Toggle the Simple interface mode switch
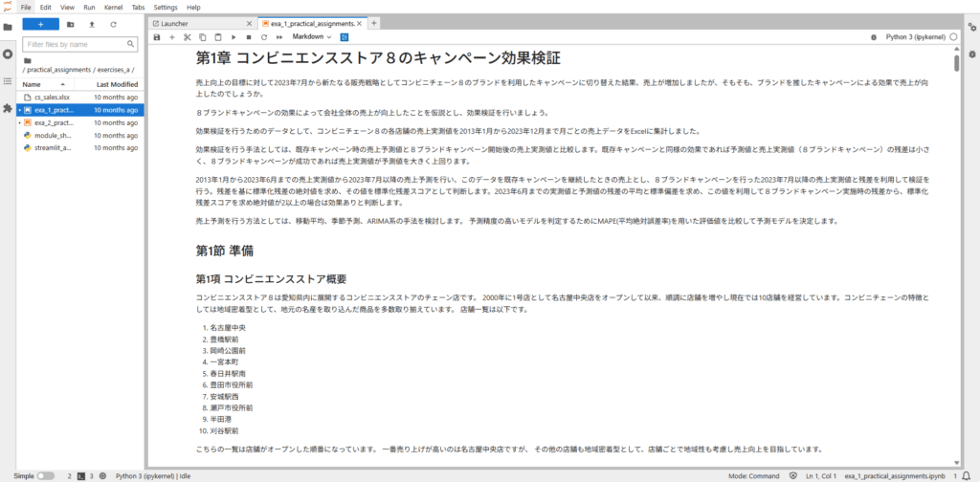The image size is (980, 482). tap(45, 475)
